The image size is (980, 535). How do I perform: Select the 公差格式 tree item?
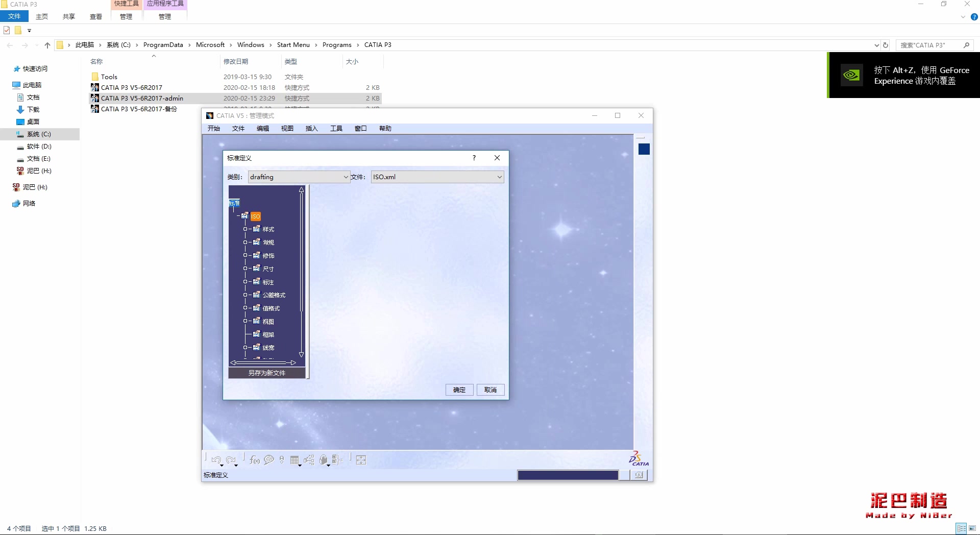tap(274, 295)
